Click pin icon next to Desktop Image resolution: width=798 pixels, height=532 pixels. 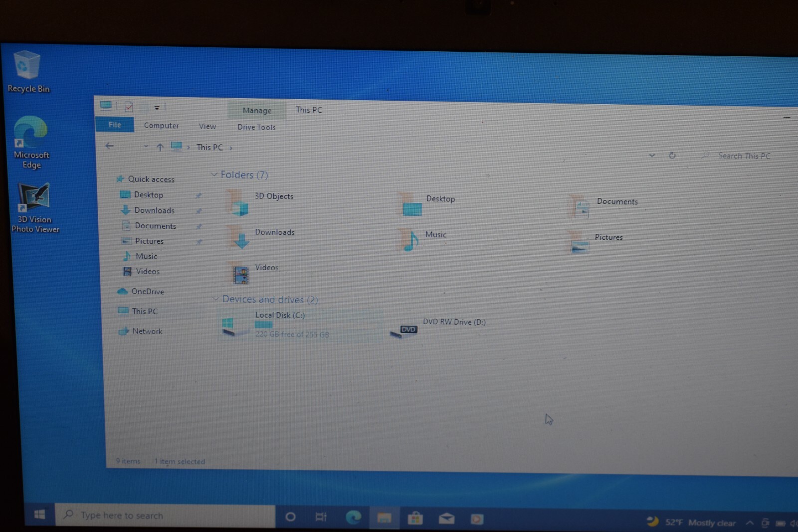click(x=199, y=196)
